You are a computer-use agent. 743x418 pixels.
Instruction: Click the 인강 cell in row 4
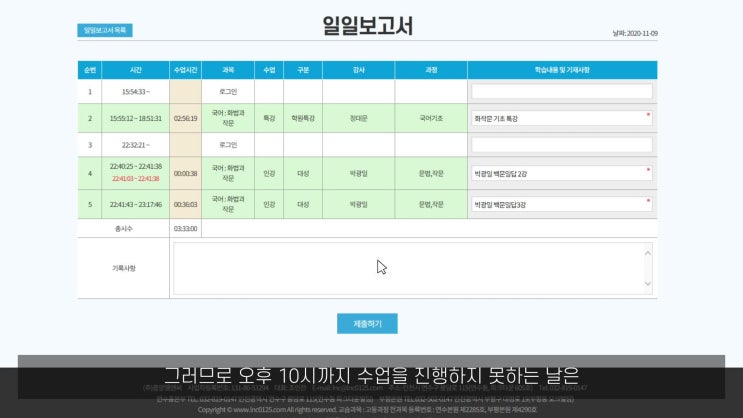[269, 173]
